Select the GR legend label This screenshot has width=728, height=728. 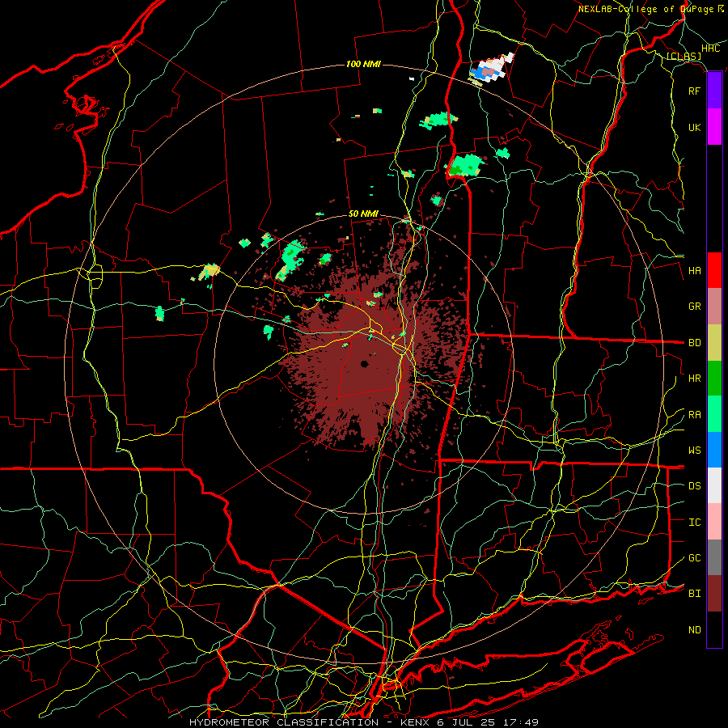694,307
